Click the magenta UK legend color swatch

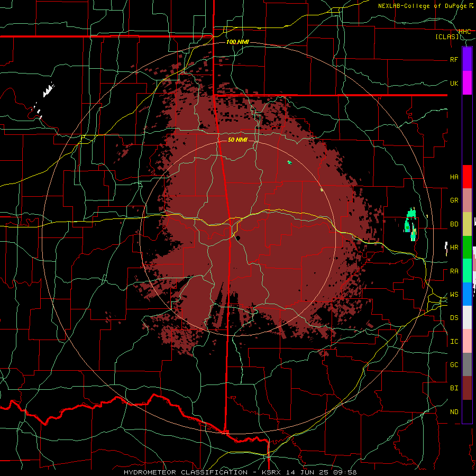467,83
